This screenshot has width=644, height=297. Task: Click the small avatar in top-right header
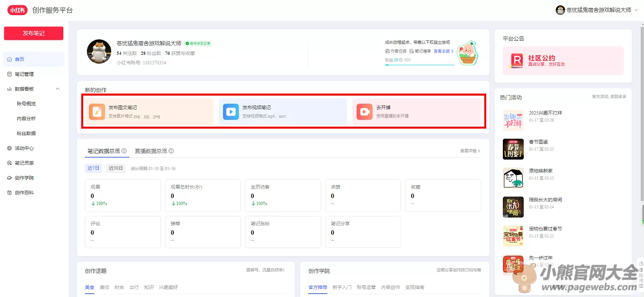pos(560,10)
